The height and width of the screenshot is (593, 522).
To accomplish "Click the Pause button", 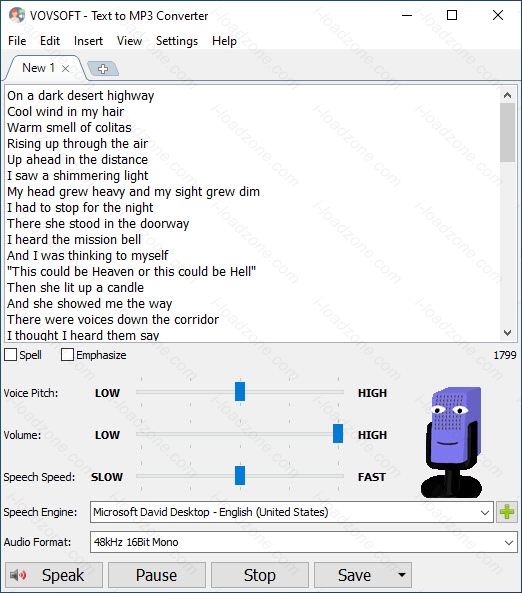I will tap(157, 575).
